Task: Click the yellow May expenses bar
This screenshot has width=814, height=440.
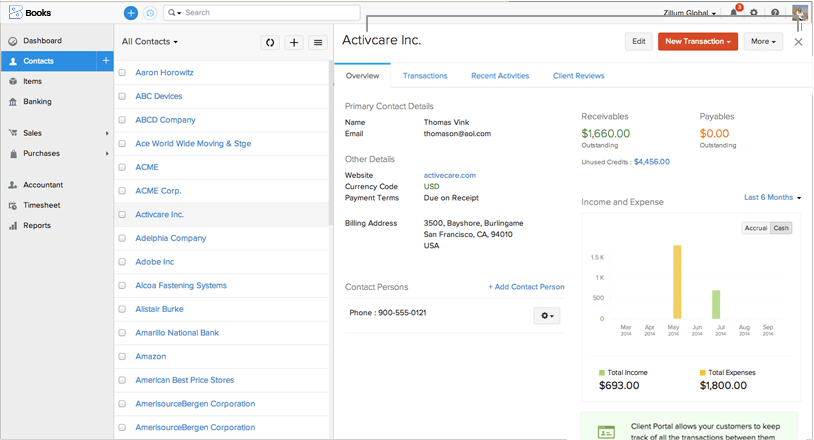Action: coord(677,282)
